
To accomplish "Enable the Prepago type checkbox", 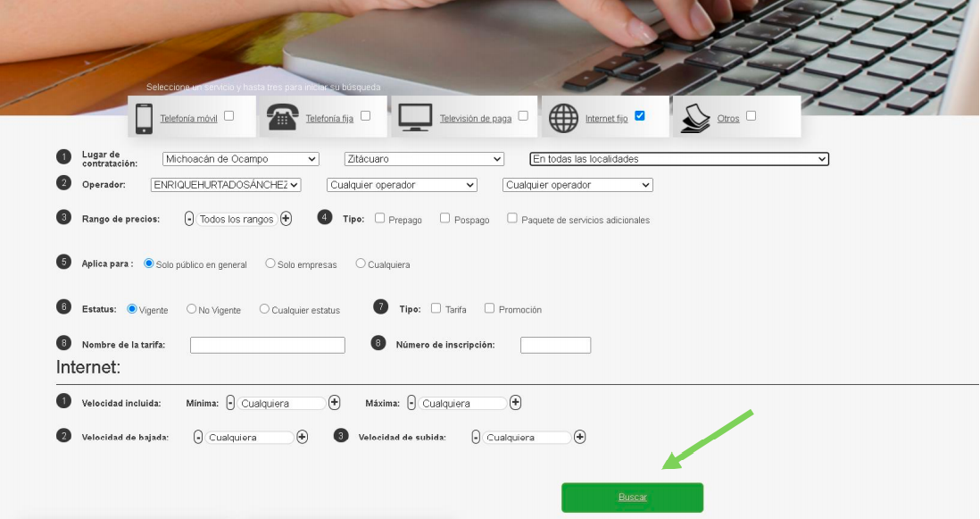I will click(380, 218).
